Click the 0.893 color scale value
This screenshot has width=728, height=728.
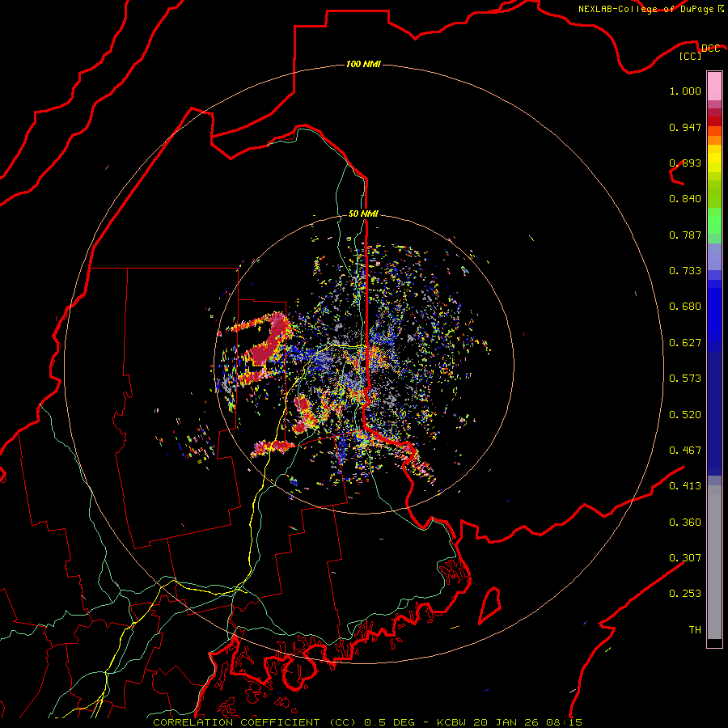[x=685, y=163]
